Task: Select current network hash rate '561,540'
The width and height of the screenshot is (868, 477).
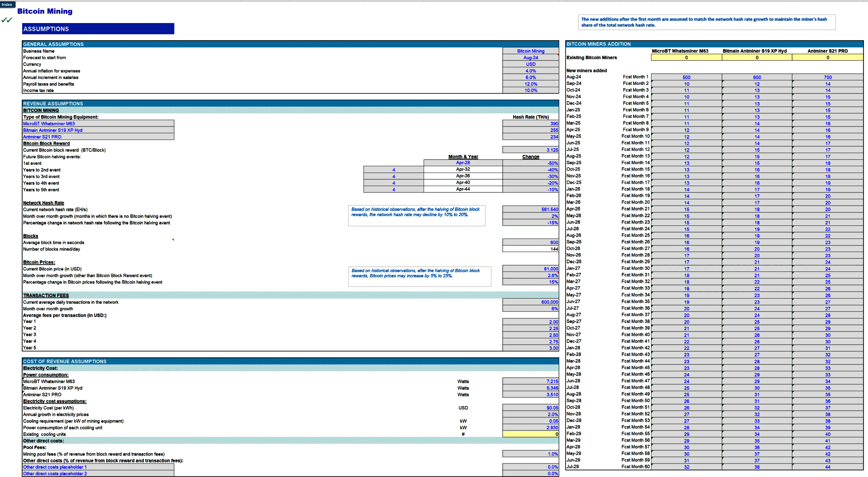Action: click(531, 210)
